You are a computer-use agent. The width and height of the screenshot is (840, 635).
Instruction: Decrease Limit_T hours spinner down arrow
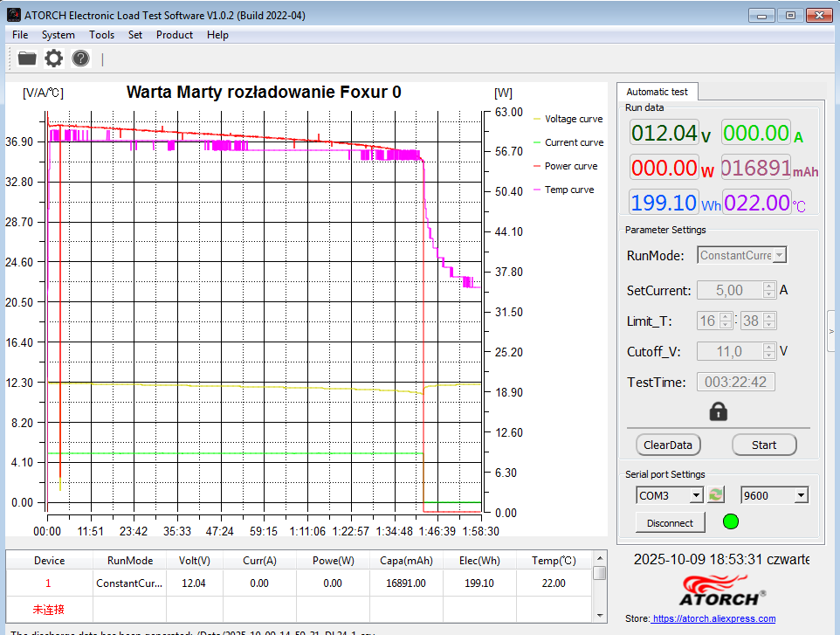[726, 325]
